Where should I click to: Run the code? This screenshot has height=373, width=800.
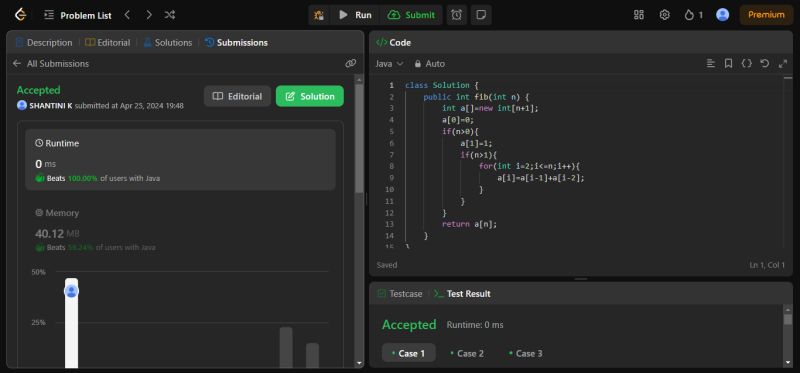[355, 15]
